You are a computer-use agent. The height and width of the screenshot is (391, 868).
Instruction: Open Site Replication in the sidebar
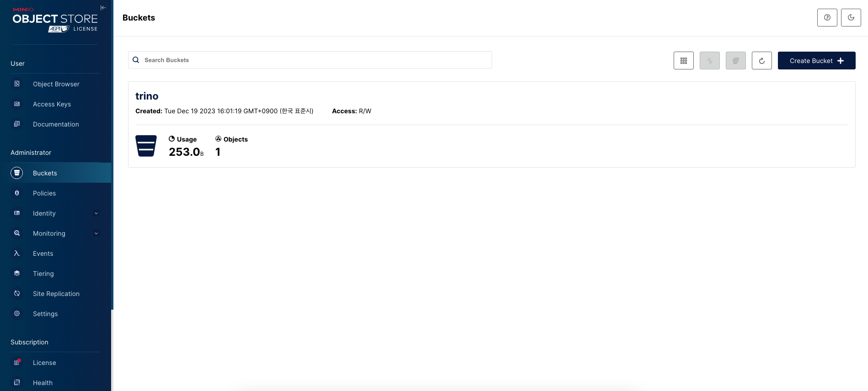point(55,294)
